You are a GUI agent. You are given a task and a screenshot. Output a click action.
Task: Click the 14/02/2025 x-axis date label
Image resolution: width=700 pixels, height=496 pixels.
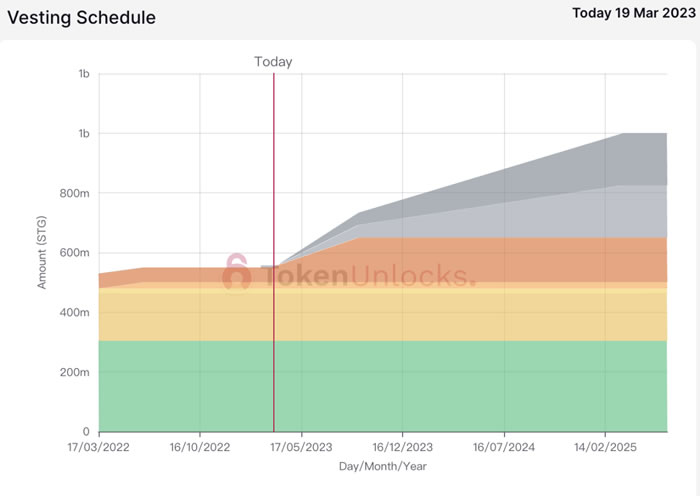point(604,447)
